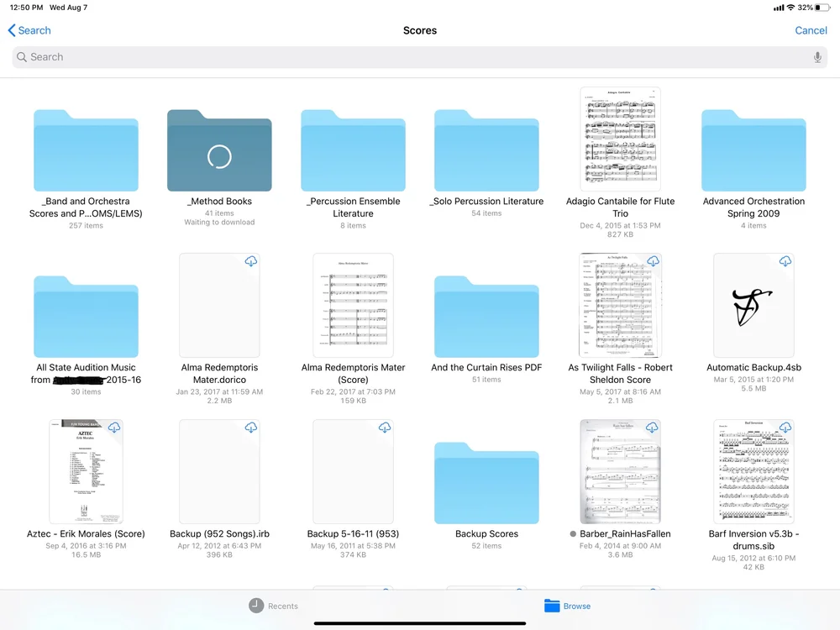The height and width of the screenshot is (630, 840).
Task: Download Backup 5-16-11 (953) file
Action: pos(384,428)
